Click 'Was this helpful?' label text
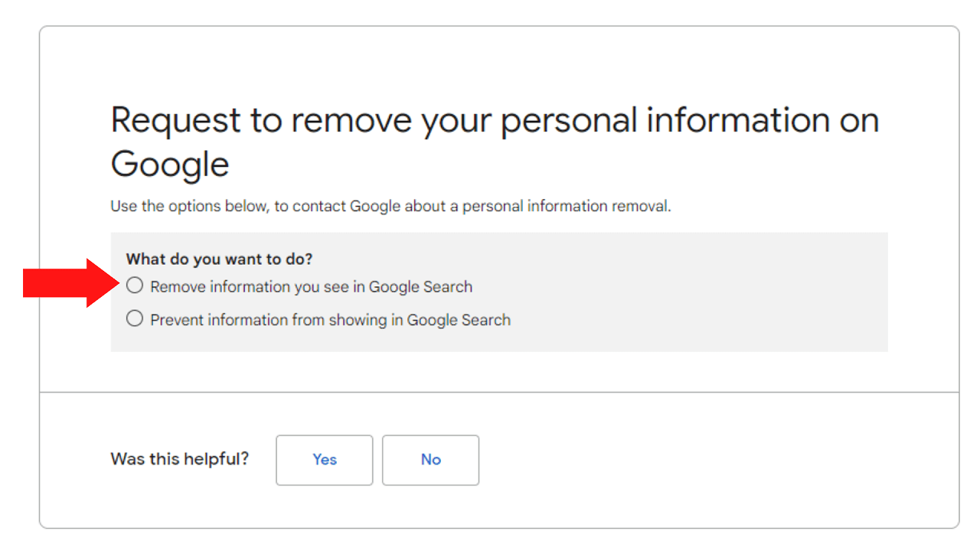980x551 pixels. [179, 458]
